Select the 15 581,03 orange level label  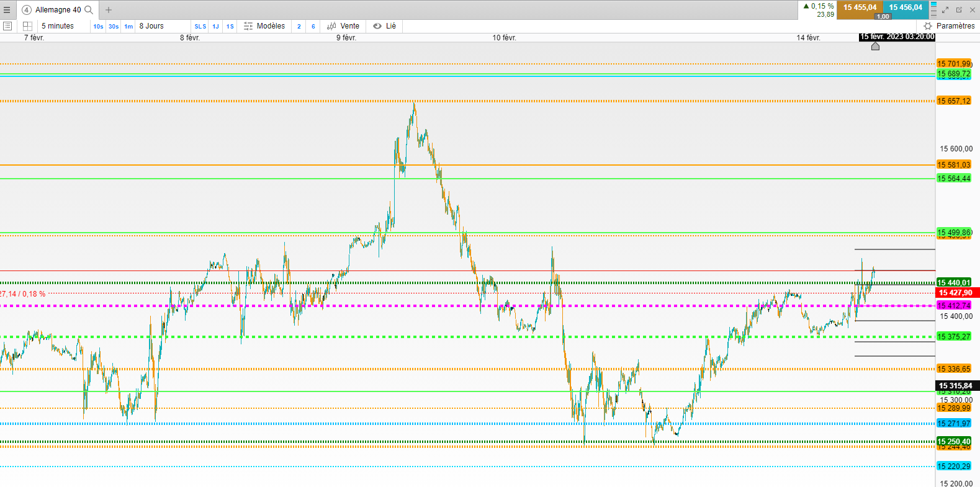[x=954, y=165]
